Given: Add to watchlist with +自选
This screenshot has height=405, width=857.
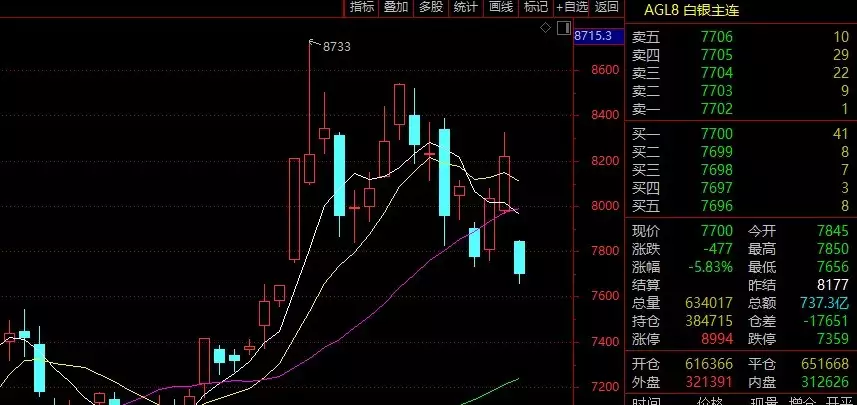Looking at the screenshot, I should pyautogui.click(x=572, y=7).
